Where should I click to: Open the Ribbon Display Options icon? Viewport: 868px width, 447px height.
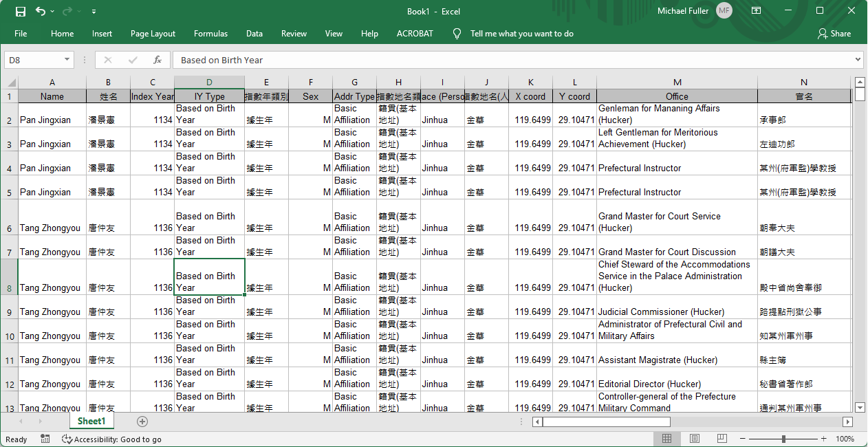tap(756, 11)
